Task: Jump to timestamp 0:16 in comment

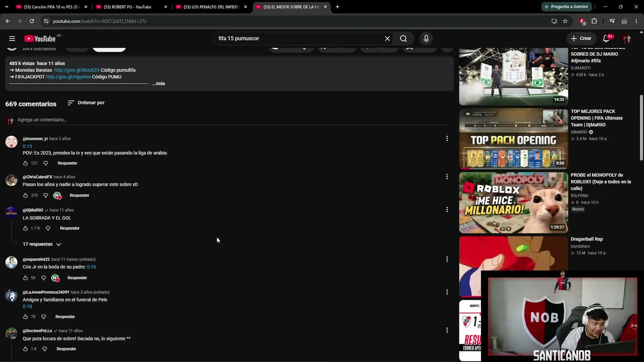Action: tap(91, 267)
